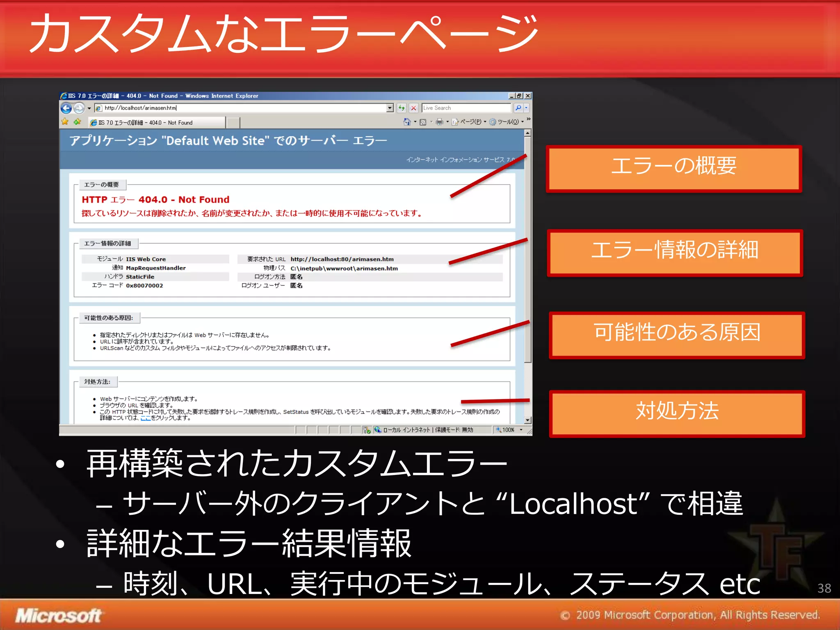The image size is (840, 630).
Task: Expand the zoom level dropdown arrow
Action: coord(521,430)
